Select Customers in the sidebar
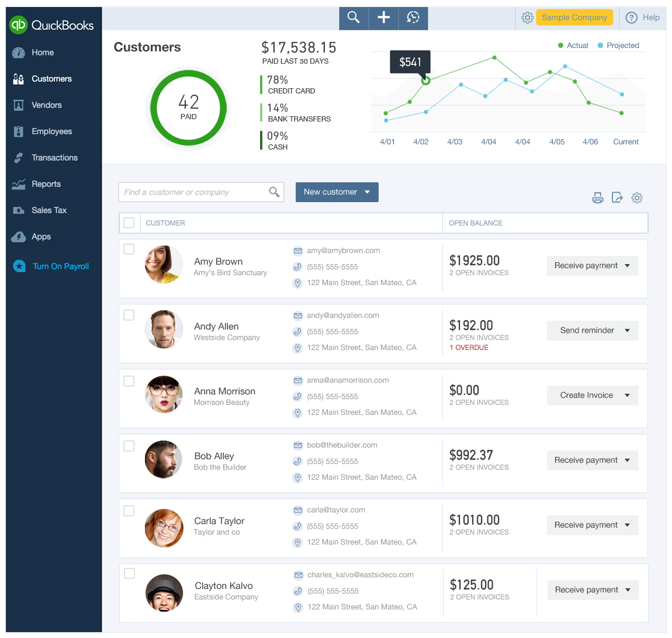The image size is (672, 638). (51, 79)
